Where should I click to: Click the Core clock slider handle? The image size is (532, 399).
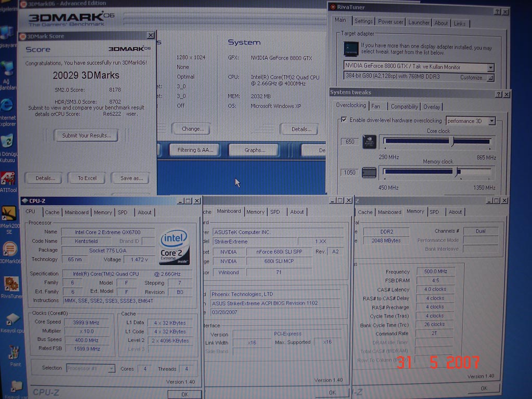453,141
